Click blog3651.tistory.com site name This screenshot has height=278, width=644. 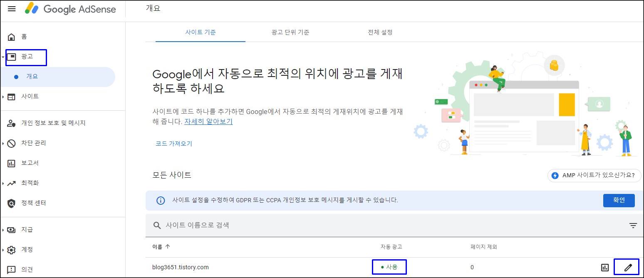[x=181, y=267]
